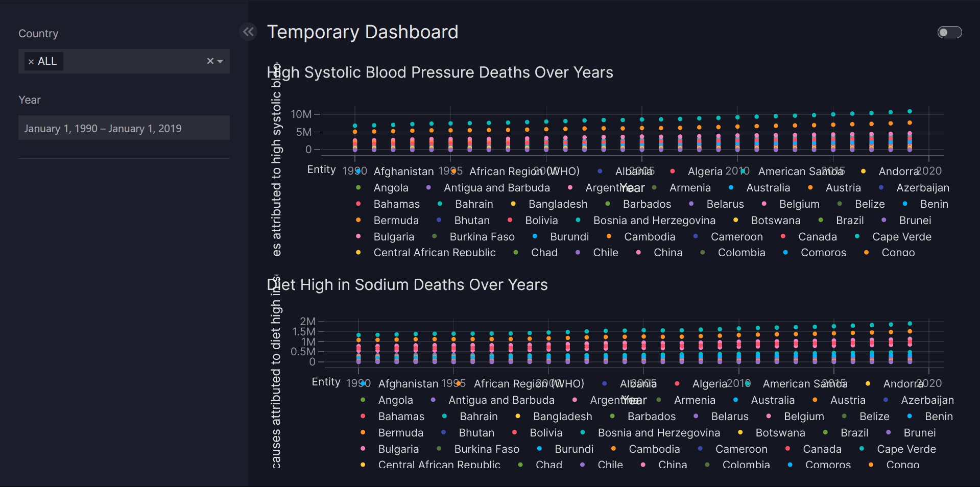Hide Bahamas series in blood pressure chart

pyautogui.click(x=396, y=204)
